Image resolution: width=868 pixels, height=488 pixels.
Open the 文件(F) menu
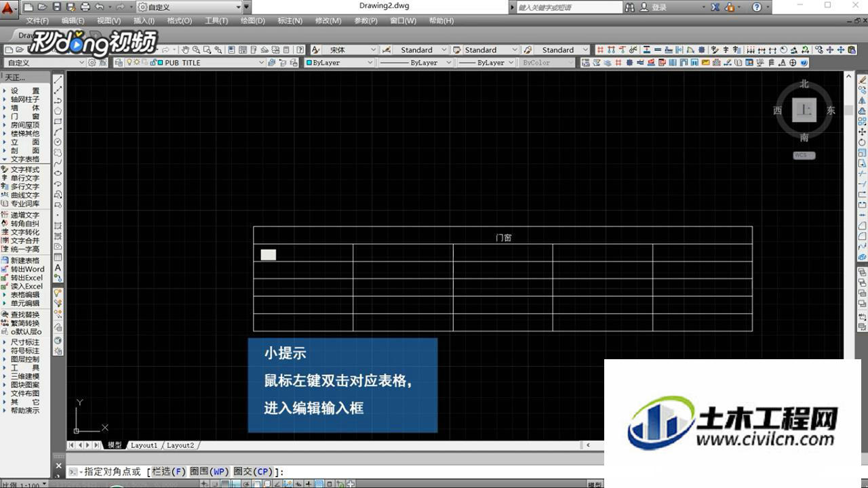(37, 20)
